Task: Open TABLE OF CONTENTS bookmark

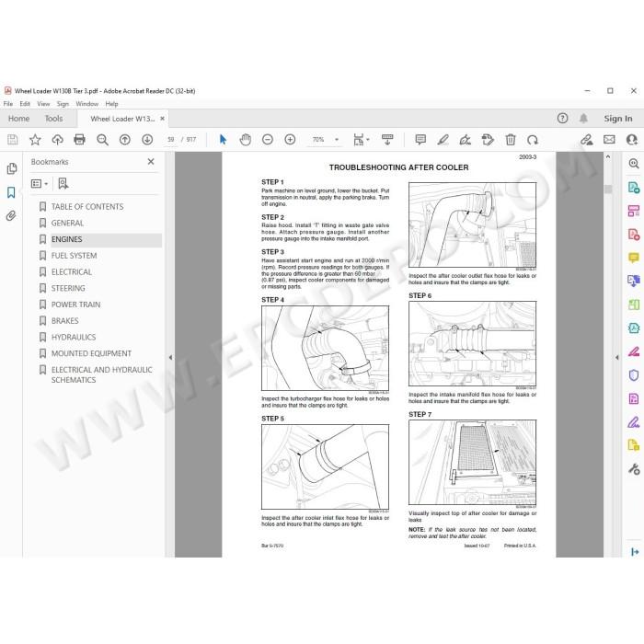Action: [87, 207]
